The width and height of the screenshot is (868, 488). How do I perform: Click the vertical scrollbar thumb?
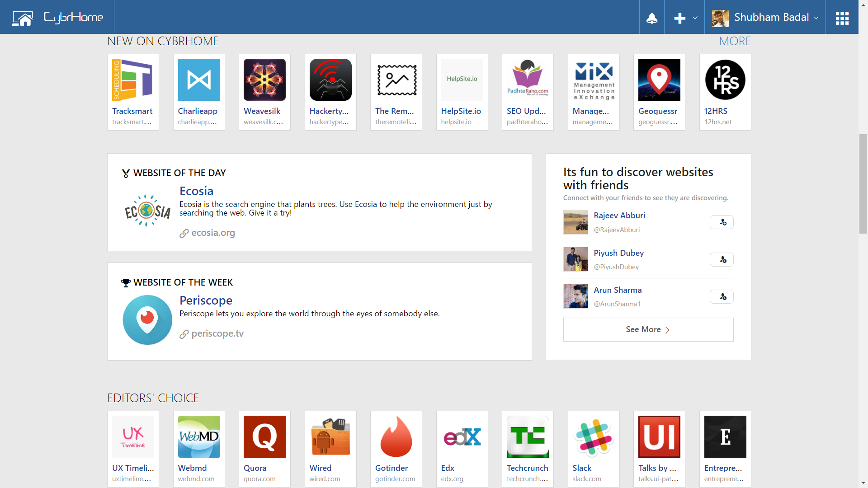coord(863,183)
